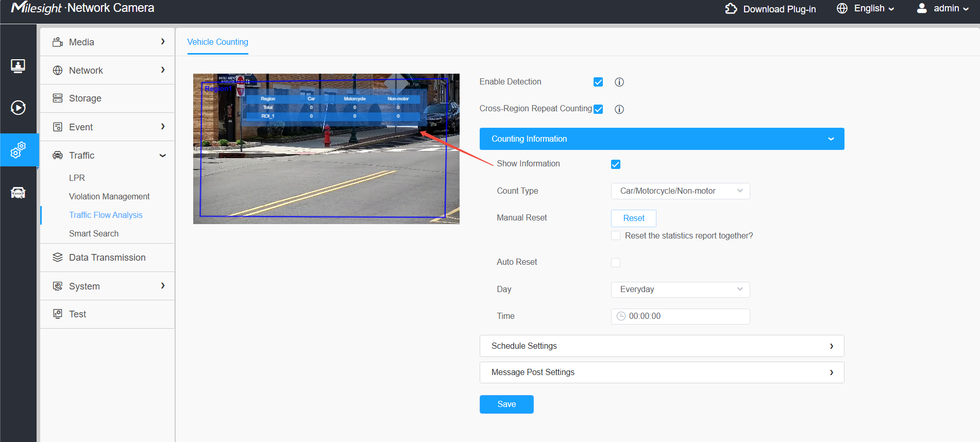Image resolution: width=980 pixels, height=442 pixels.
Task: Select Violation Management menu item
Action: (109, 196)
